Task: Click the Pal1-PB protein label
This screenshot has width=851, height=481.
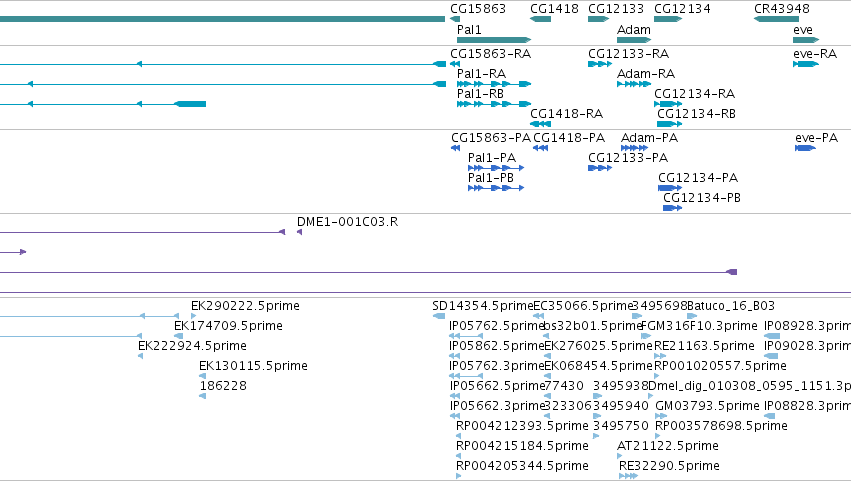Action: [x=491, y=178]
